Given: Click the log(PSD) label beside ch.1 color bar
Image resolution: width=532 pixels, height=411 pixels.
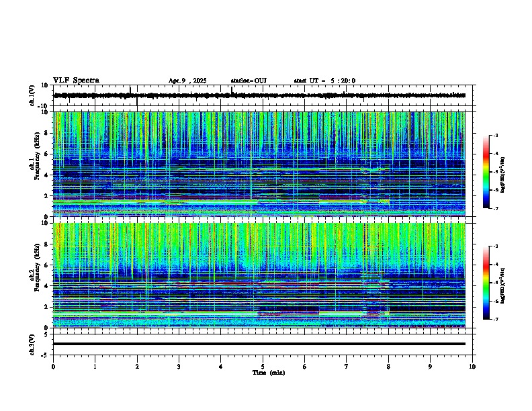Looking at the screenshot, I should click(503, 175).
